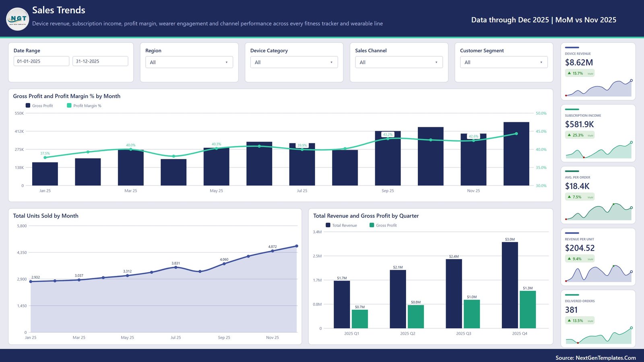Click the Jan 25 gross profit bar
Screen dimensions: 644x362
(x=45, y=174)
